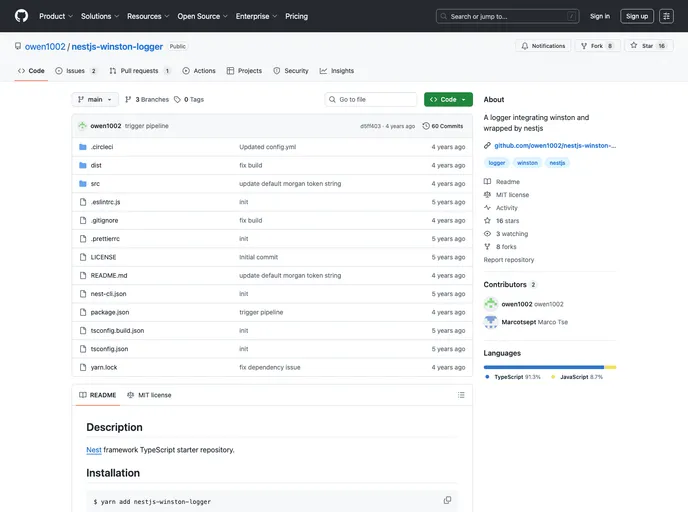Expand the Resources menu
The image size is (688, 512).
pos(148,16)
